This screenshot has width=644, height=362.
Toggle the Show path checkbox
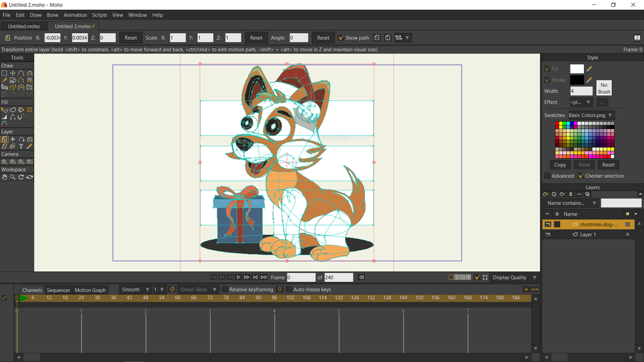pyautogui.click(x=341, y=38)
